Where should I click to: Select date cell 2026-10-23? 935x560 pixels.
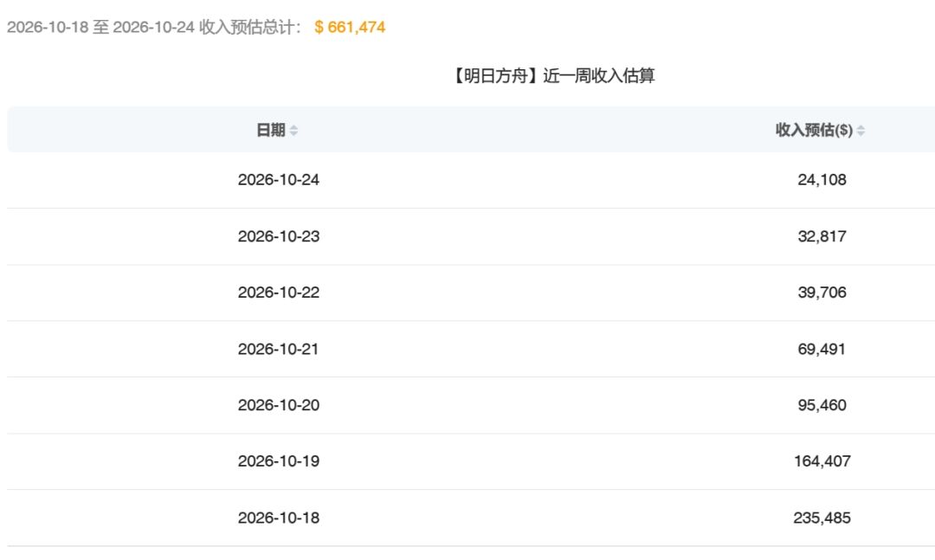click(279, 236)
